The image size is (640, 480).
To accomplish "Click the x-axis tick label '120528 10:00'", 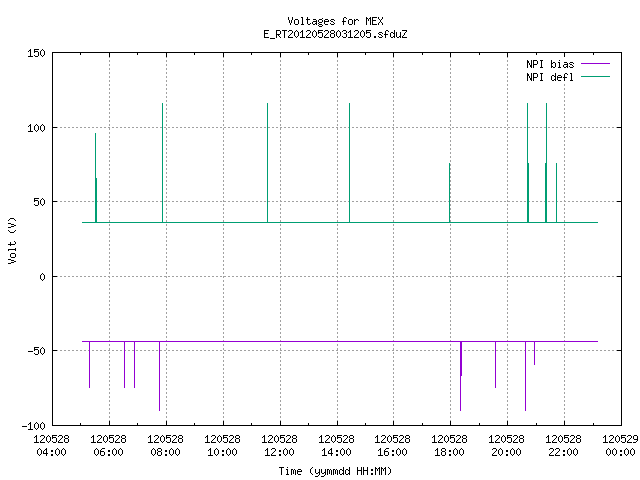I will click(x=222, y=446).
